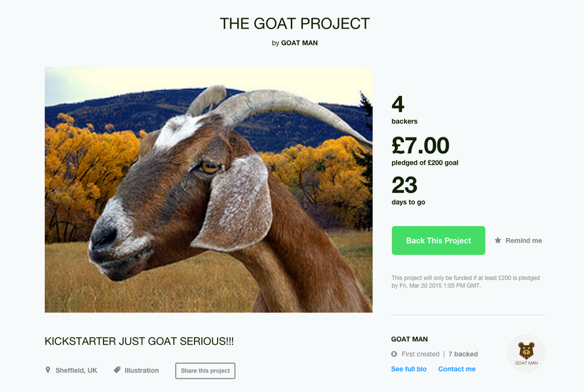
Task: Back this project with the green button
Action: pos(439,241)
